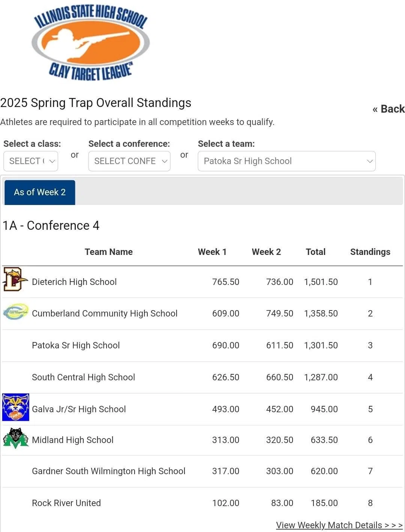Click the Team Name column header
The image size is (405, 532).
click(x=109, y=252)
